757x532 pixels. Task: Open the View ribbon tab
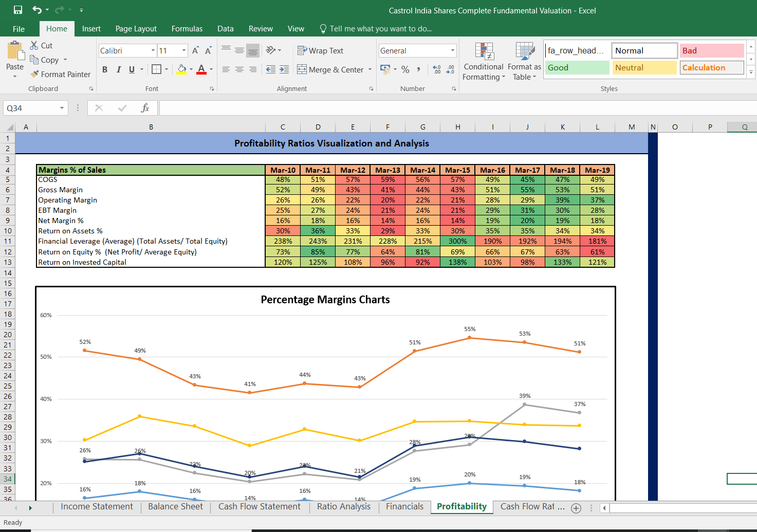click(x=296, y=29)
